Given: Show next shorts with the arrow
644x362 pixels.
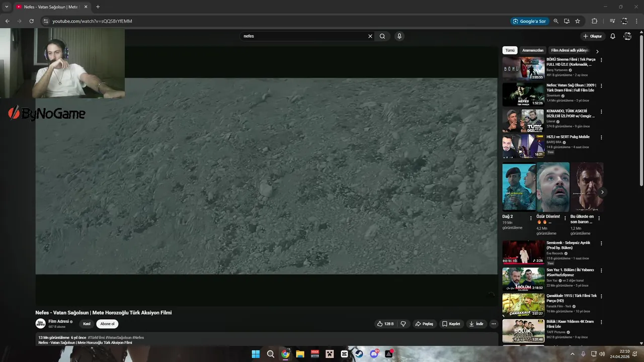Looking at the screenshot, I should (602, 192).
